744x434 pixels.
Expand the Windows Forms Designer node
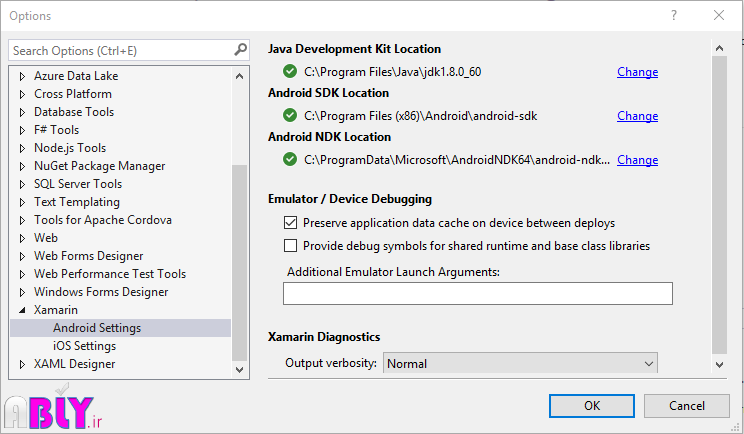22,292
